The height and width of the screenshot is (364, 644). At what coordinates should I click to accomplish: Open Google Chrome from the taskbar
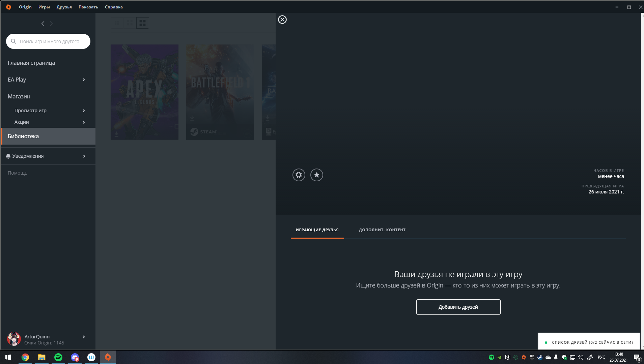pos(25,357)
